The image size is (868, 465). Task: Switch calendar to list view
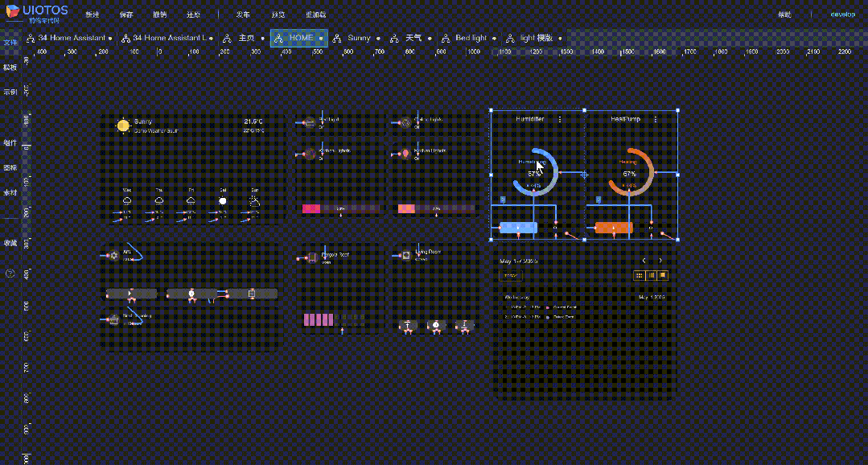coord(663,275)
